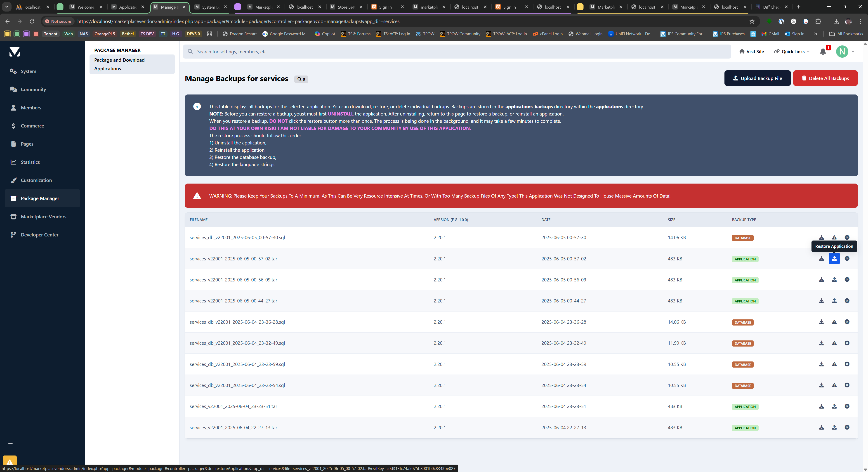Open Members section in sidebar
Screen dimensions: 868x472
42,107
